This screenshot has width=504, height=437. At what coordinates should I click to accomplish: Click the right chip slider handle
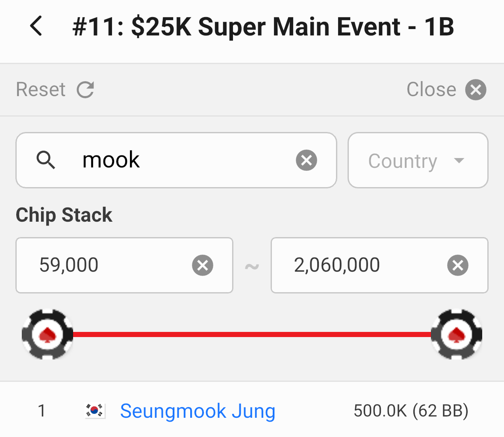(457, 334)
